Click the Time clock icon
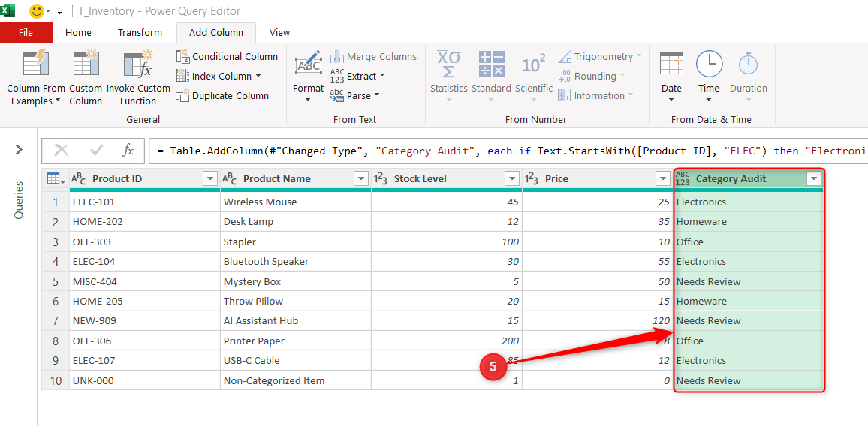Image resolution: width=868 pixels, height=426 pixels. coord(709,64)
